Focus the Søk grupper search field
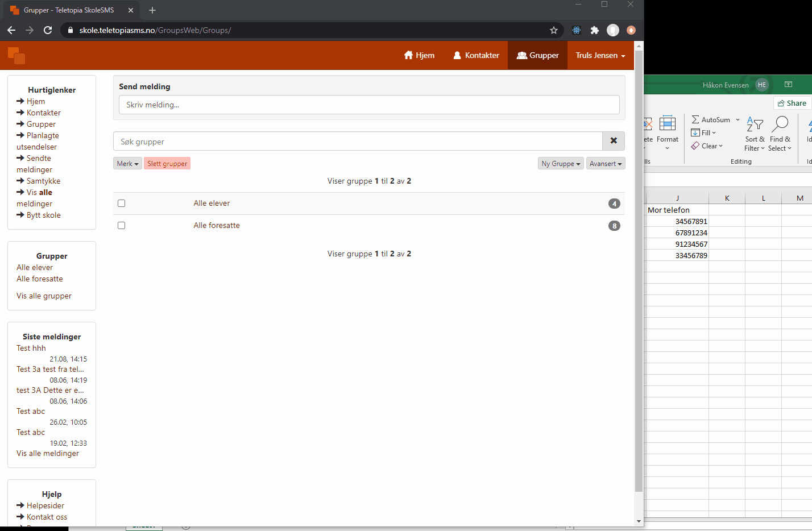 coord(358,141)
